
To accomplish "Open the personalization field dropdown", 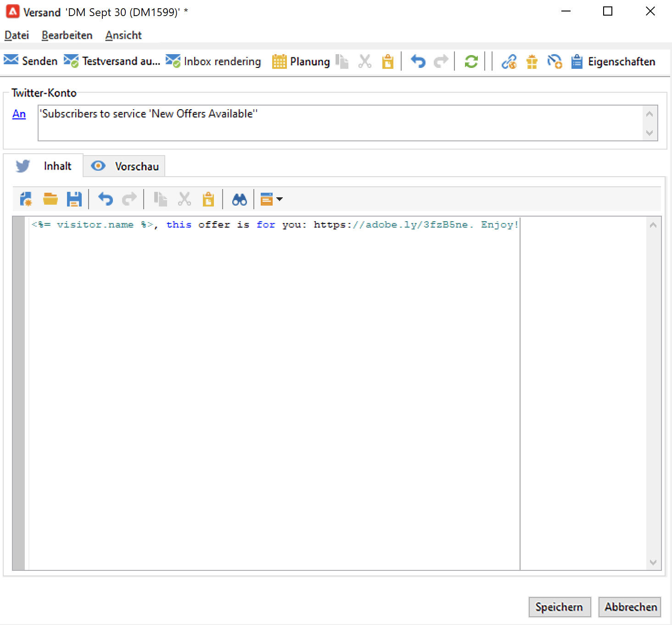I will (x=271, y=199).
